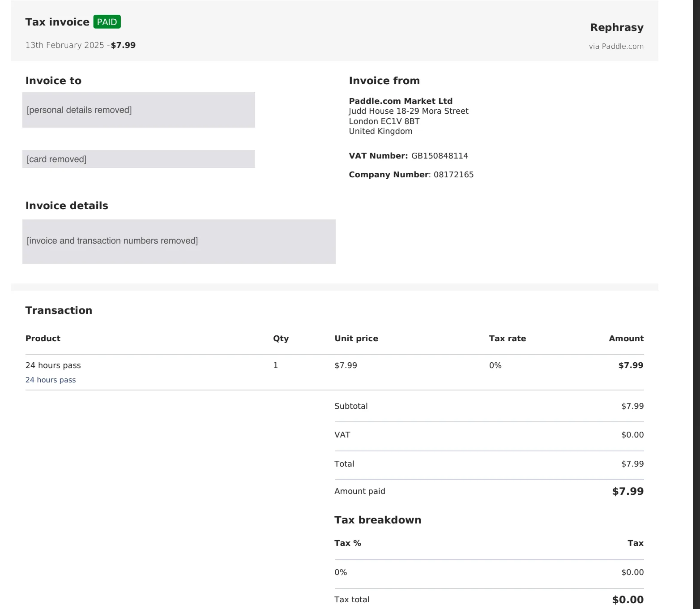Click the '[card removed]' box
The height and width of the screenshot is (609, 700).
(x=139, y=159)
